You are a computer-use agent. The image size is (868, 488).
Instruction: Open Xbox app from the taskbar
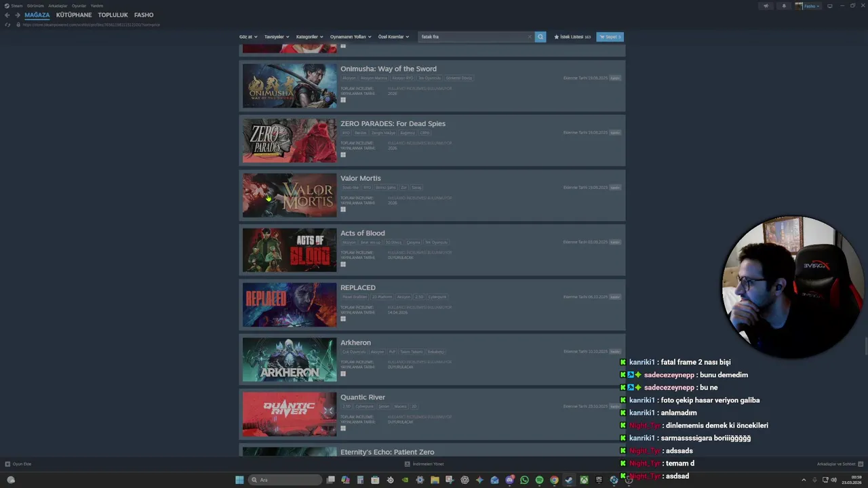(x=584, y=480)
